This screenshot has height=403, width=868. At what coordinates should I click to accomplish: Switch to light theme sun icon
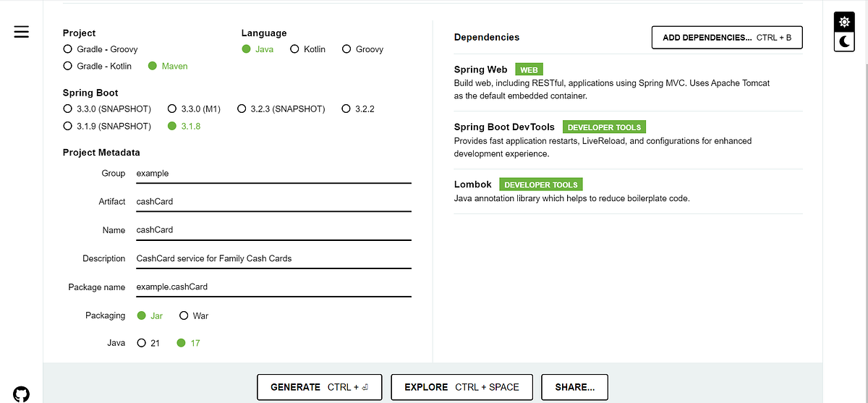coord(843,22)
